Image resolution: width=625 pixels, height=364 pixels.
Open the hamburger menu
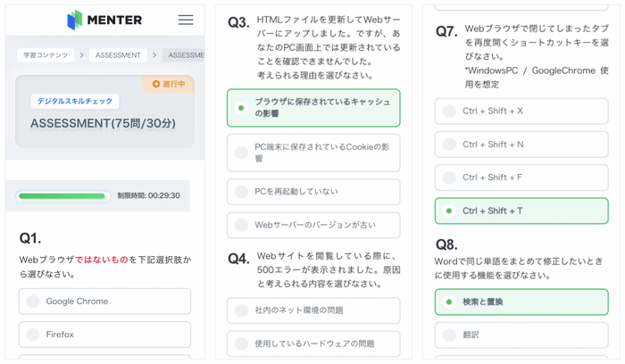(x=186, y=20)
